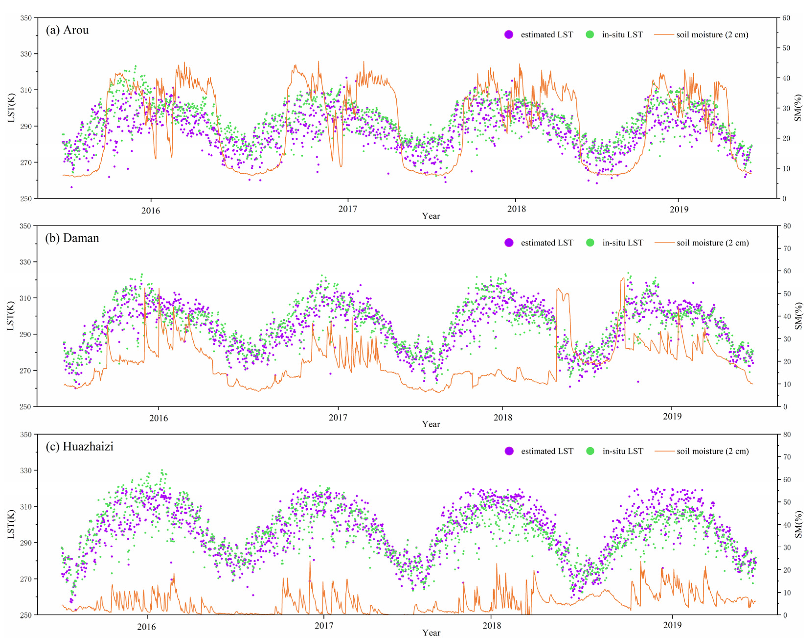
Task: Click the '2016' tick label in Huazhaizi panel
Action: tap(147, 626)
